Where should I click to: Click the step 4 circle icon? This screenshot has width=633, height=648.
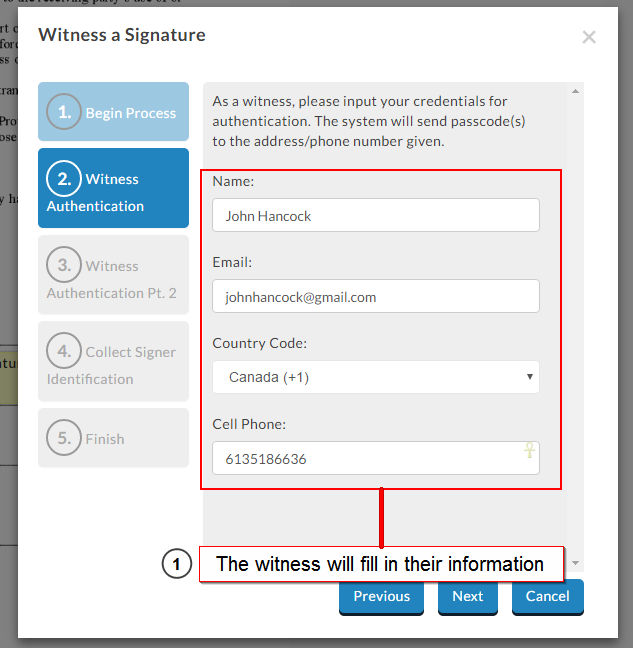(64, 351)
